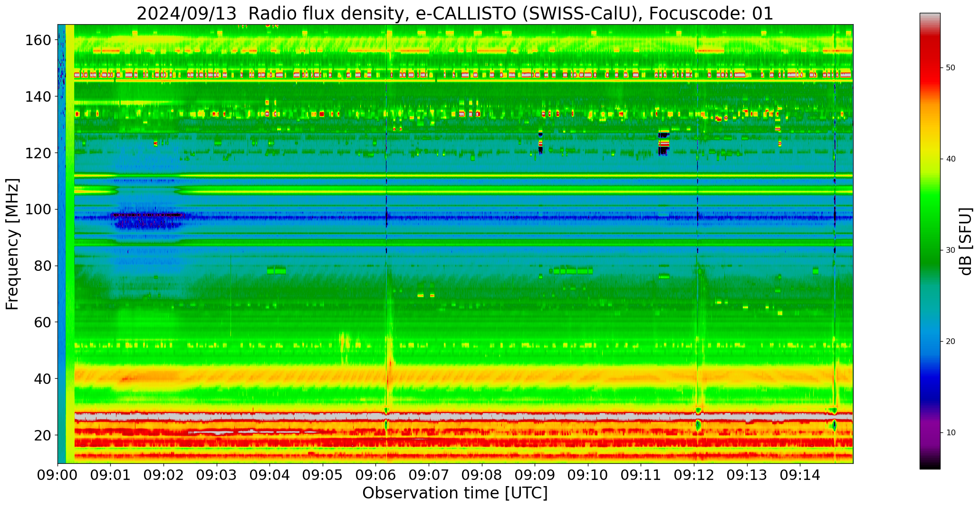This screenshot has width=980, height=507.
Task: Click the 60 frequency tick label
Action: pos(43,322)
